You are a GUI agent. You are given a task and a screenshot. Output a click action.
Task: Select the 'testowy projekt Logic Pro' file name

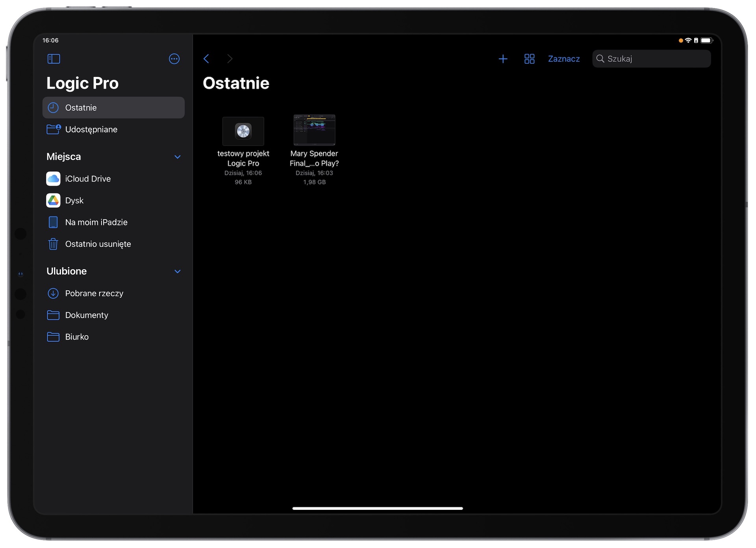coord(243,159)
